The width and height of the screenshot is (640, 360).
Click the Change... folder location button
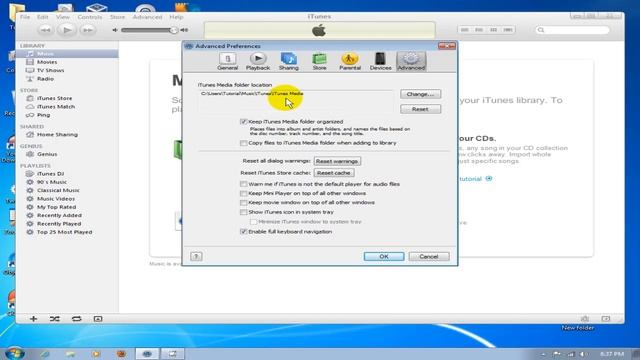click(x=420, y=94)
